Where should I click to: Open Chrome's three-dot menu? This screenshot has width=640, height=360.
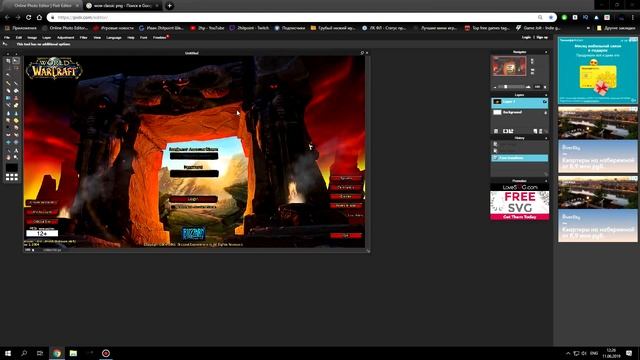[x=633, y=18]
